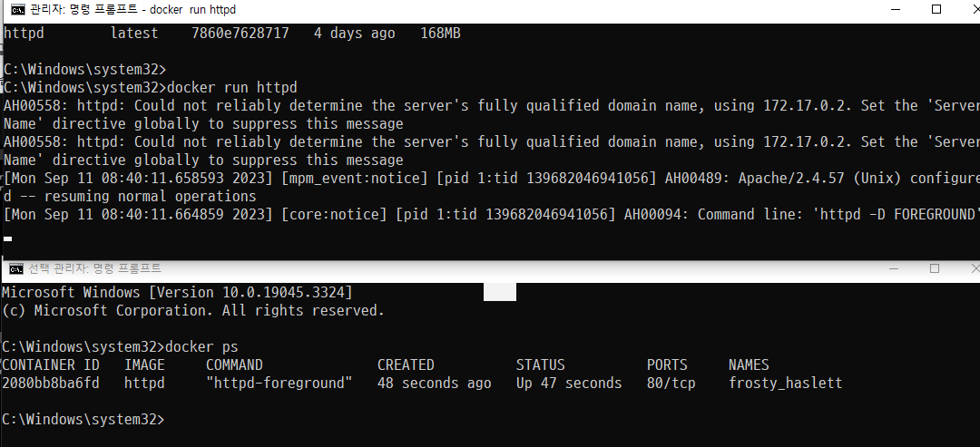Click the core:notice log line
This screenshot has width=980, height=447.
click(491, 215)
